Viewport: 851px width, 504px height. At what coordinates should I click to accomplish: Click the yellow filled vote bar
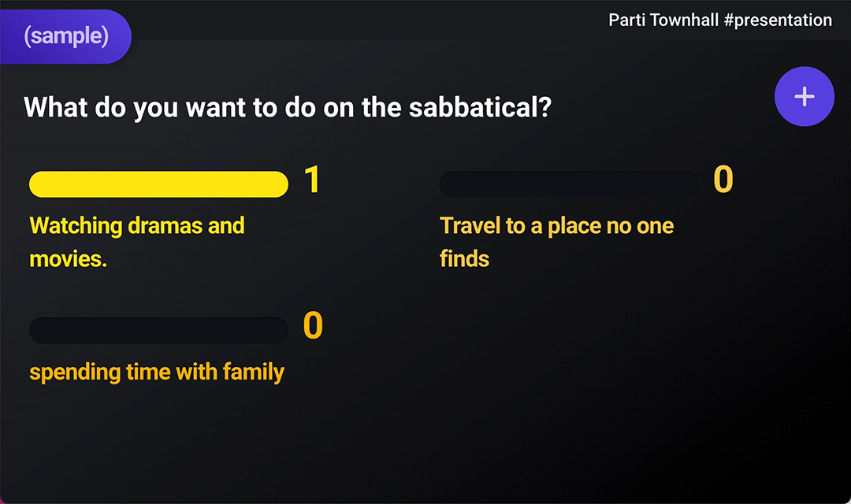158,184
